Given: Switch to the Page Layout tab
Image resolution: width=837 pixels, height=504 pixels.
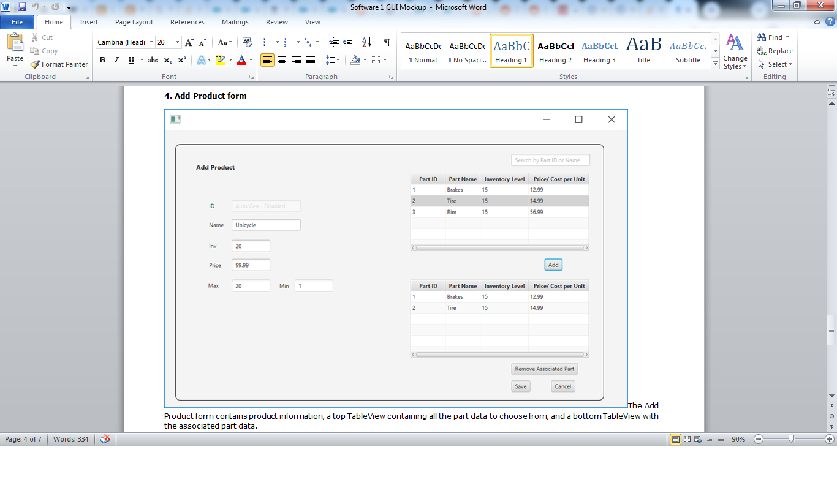Looking at the screenshot, I should coord(134,21).
